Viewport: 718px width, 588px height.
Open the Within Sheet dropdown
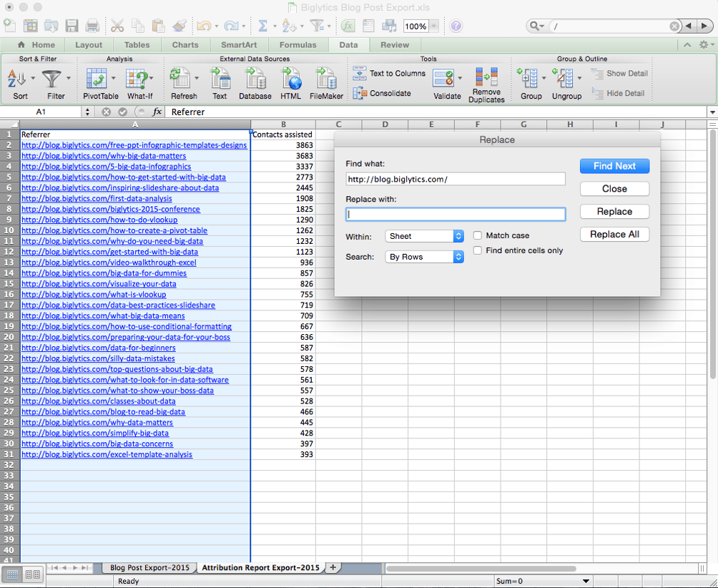tap(424, 236)
